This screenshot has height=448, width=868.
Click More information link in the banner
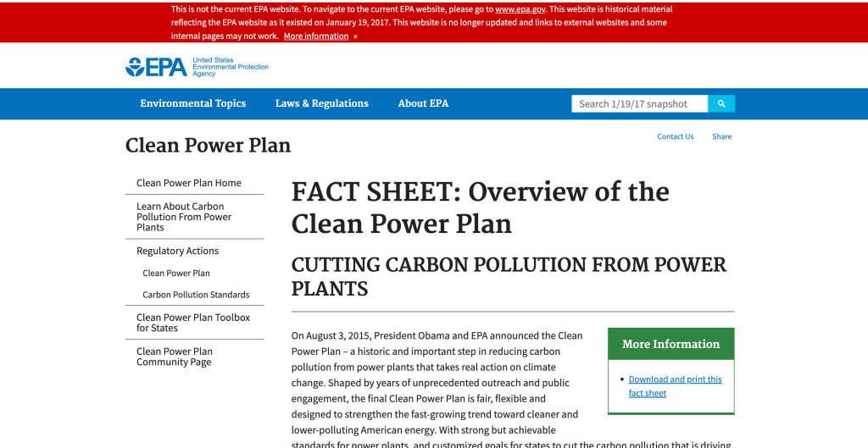tap(315, 36)
